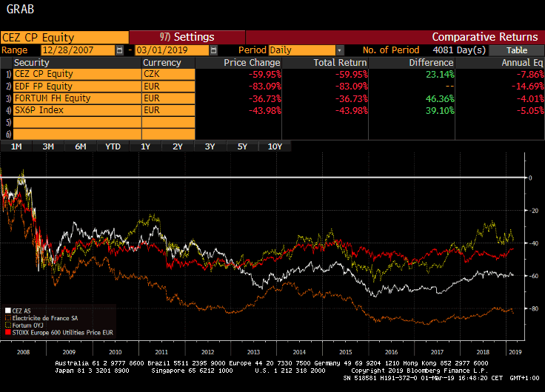545x392 pixels.
Task: Click the Currency column header
Action: tap(169, 63)
